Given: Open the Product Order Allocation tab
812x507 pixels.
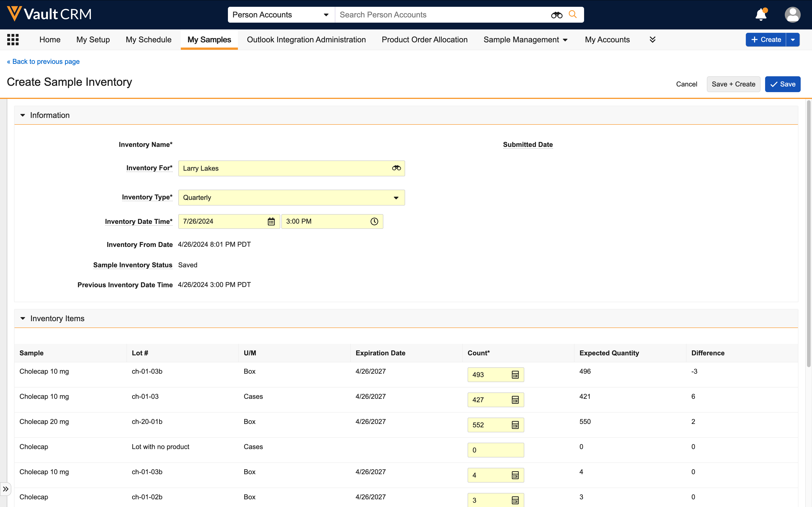Looking at the screenshot, I should (x=424, y=40).
